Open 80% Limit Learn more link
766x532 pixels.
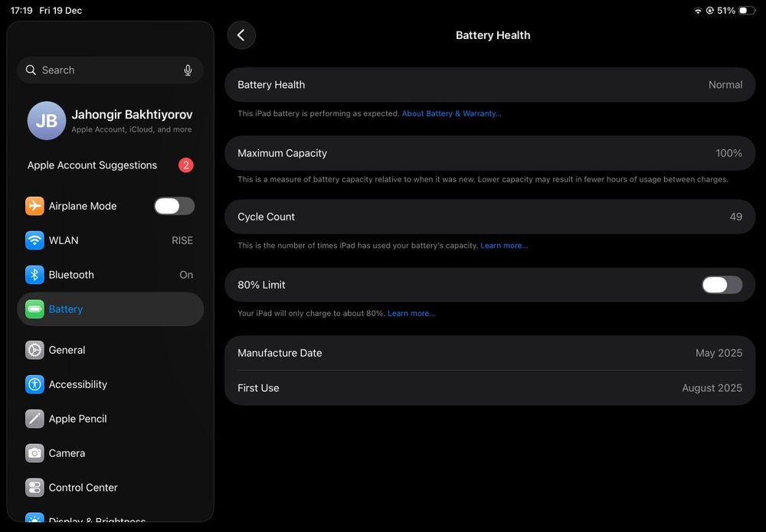click(x=411, y=313)
